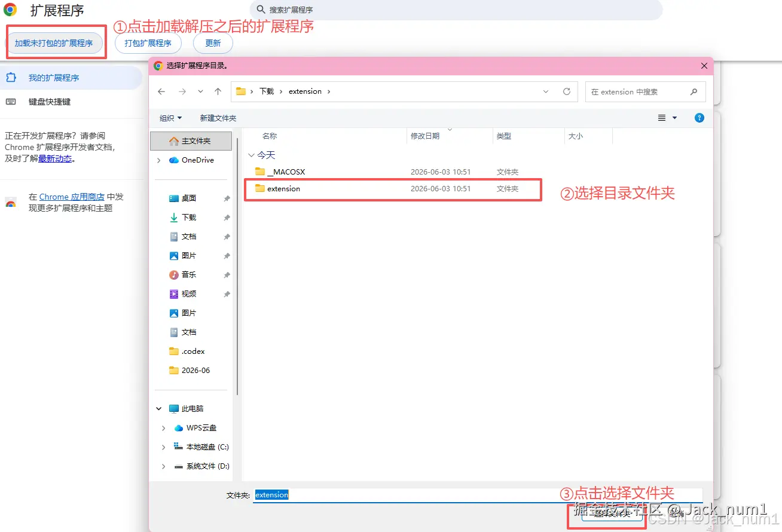Click the WPS云盘 cloud icon

(178, 428)
